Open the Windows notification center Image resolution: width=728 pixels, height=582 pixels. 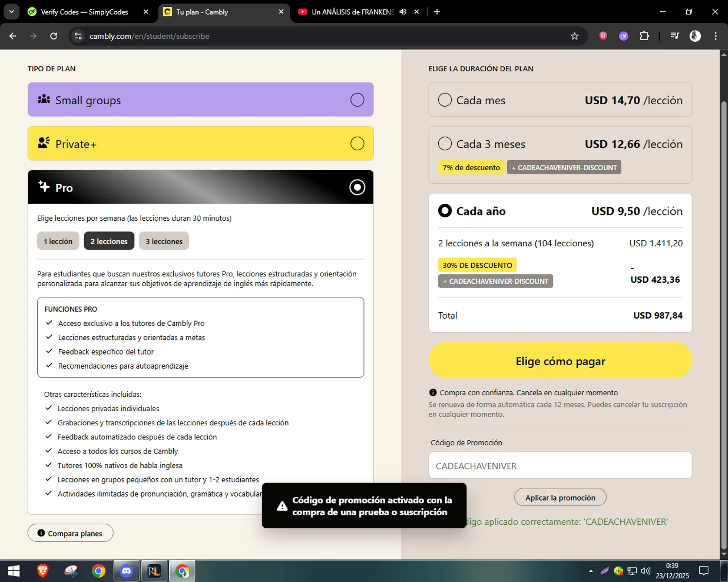point(704,571)
